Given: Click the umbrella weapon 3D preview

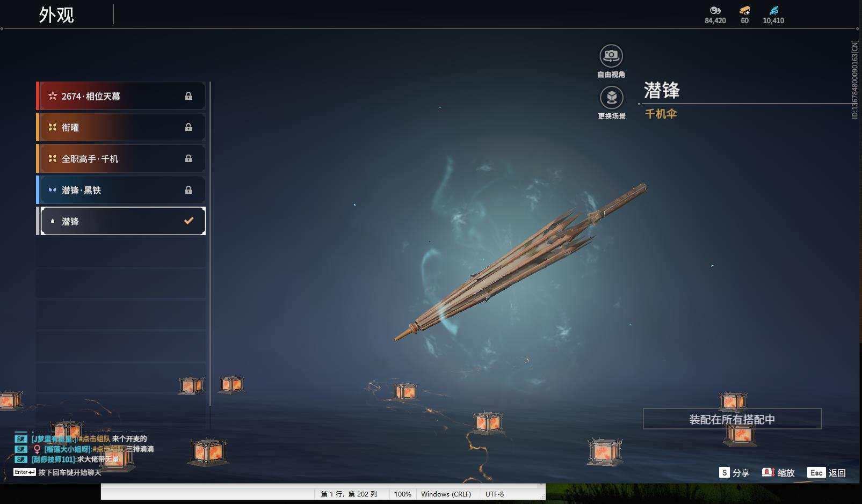Looking at the screenshot, I should 520,262.
